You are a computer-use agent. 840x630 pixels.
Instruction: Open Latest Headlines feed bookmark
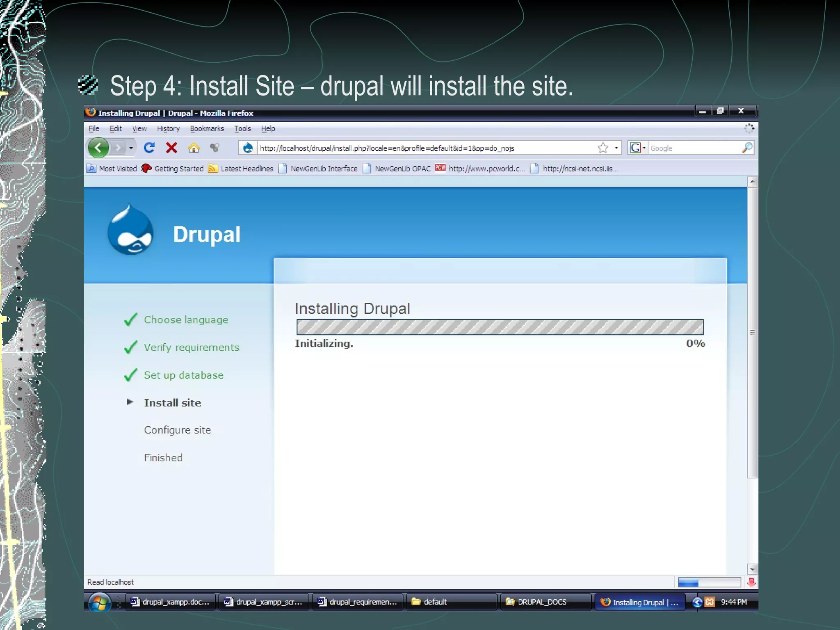[x=241, y=169]
